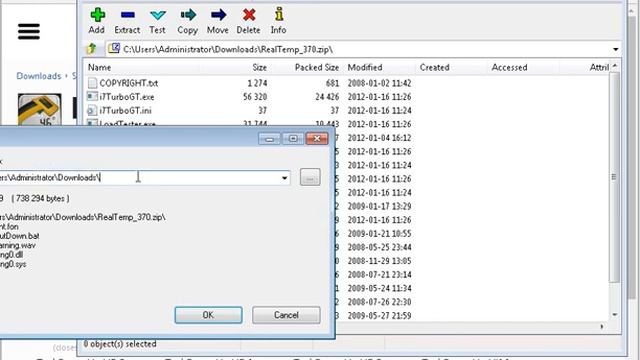Maximize the extract dialog window
Viewport: 640px width, 360px height.
(x=293, y=139)
